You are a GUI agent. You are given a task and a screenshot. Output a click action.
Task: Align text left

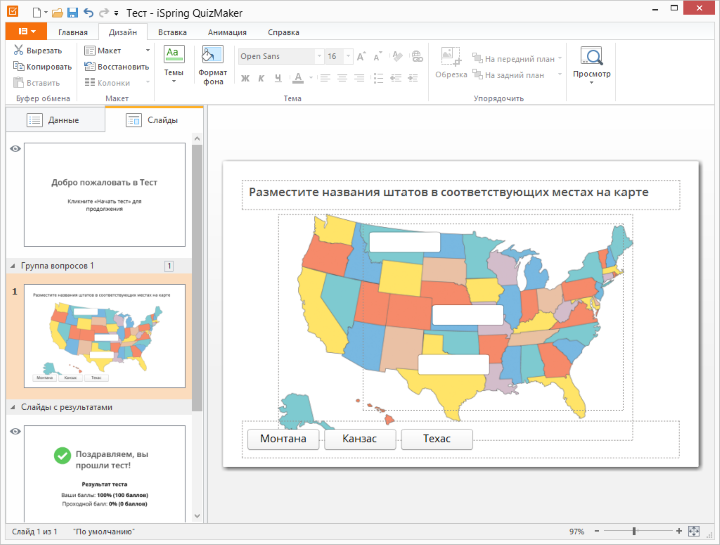tap(325, 78)
